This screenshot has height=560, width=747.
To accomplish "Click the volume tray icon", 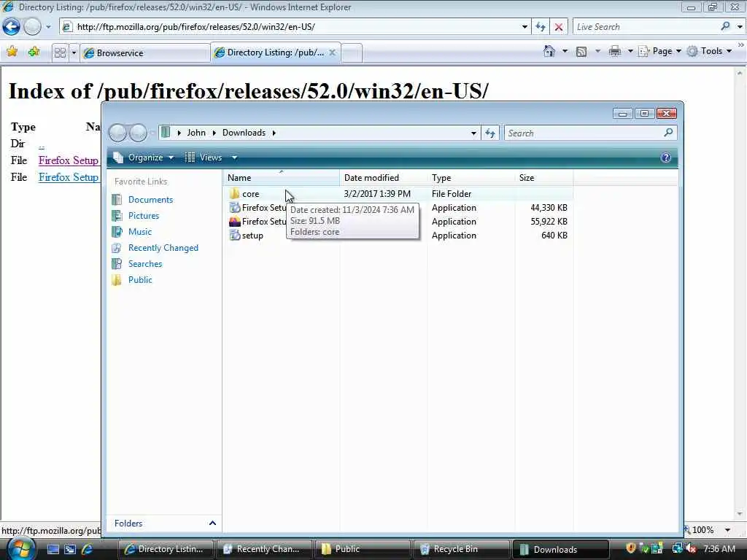I will pos(691,549).
